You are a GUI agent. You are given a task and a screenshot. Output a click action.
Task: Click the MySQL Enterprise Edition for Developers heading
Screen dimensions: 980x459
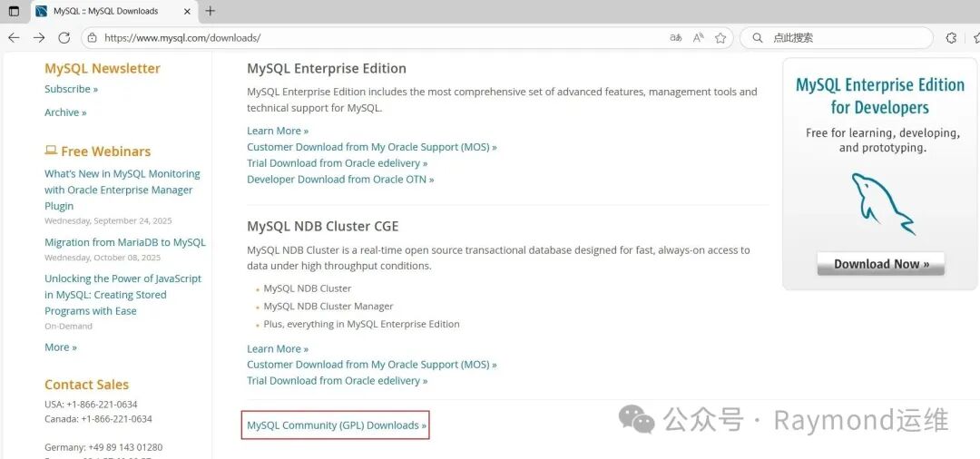click(880, 96)
